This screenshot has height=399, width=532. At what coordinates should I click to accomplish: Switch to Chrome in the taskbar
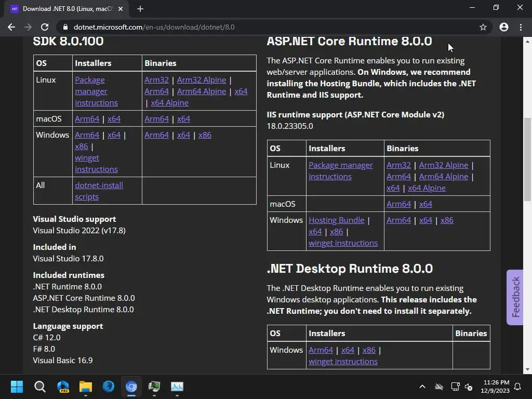pyautogui.click(x=131, y=387)
